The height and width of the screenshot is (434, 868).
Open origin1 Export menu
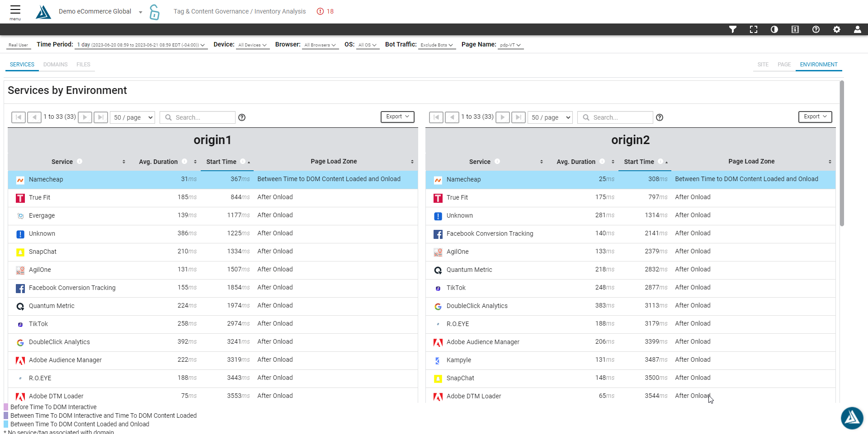397,117
